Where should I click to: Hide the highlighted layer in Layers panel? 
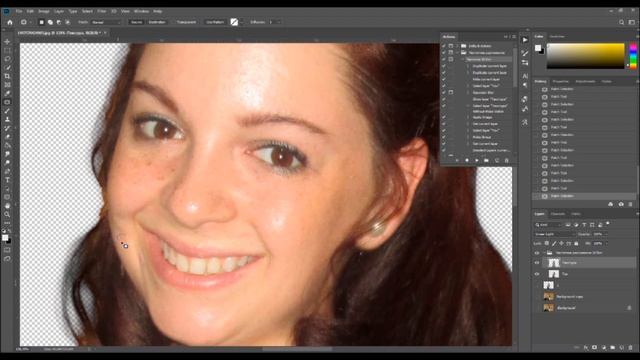(537, 263)
